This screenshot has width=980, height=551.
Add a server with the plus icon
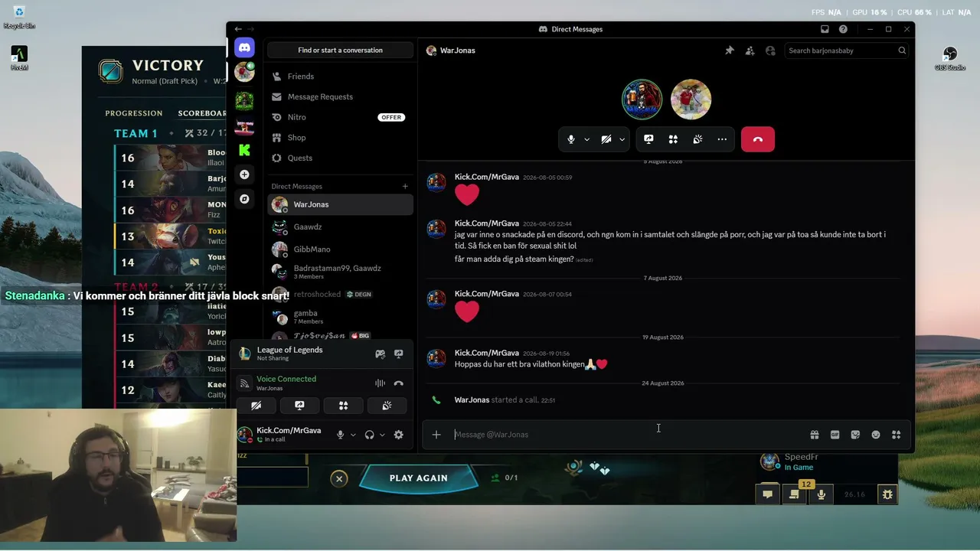point(244,174)
